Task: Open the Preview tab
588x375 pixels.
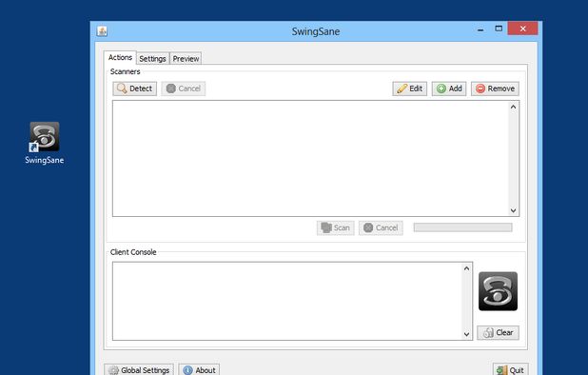Action: 186,58
